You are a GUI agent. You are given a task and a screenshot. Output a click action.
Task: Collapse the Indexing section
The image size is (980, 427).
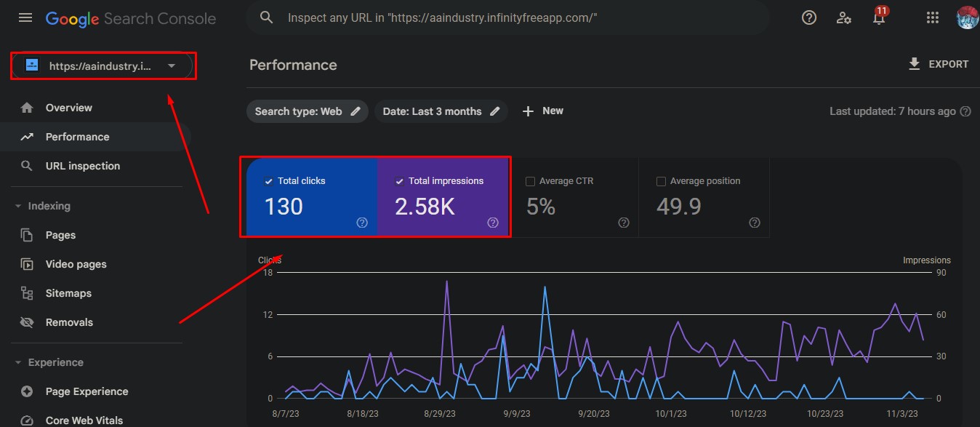coord(18,207)
